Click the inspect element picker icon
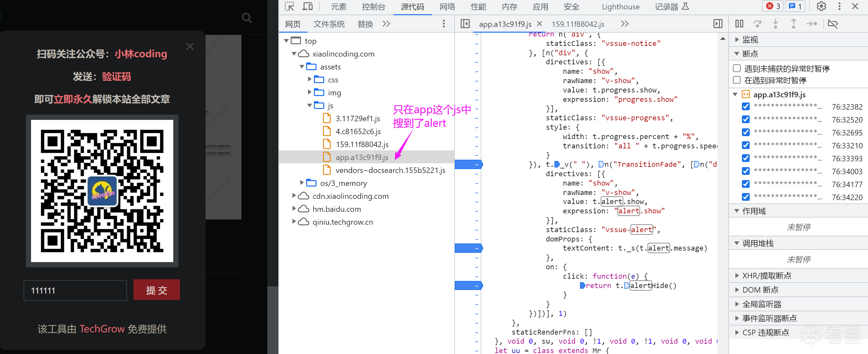Viewport: 868px width, 354px height. coord(289,6)
